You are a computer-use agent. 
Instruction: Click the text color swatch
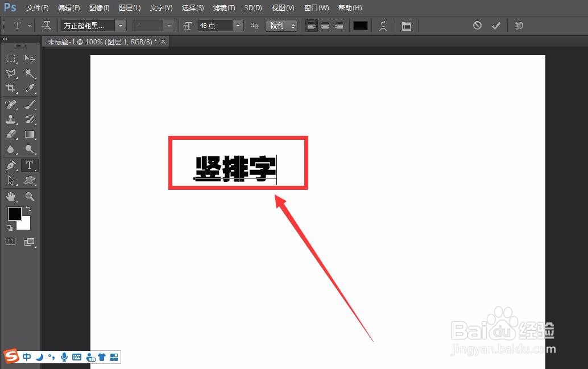360,26
